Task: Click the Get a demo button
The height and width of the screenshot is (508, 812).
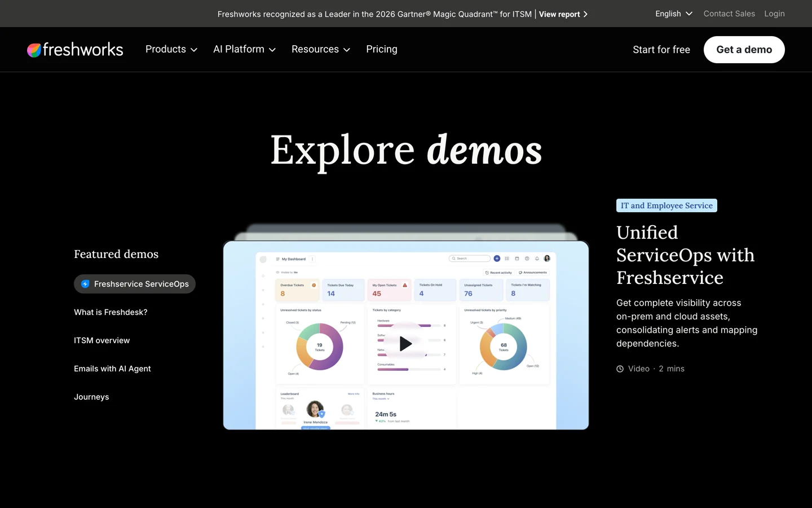Action: (x=744, y=50)
